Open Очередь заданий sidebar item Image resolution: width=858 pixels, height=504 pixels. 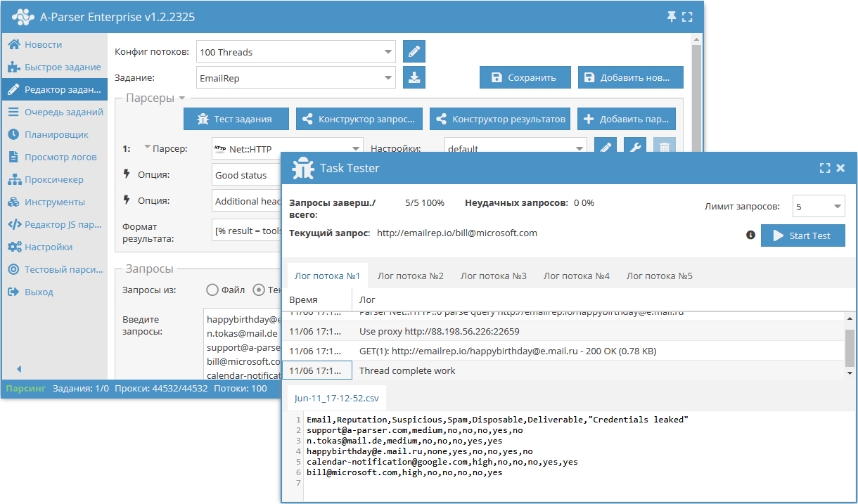pos(53,112)
